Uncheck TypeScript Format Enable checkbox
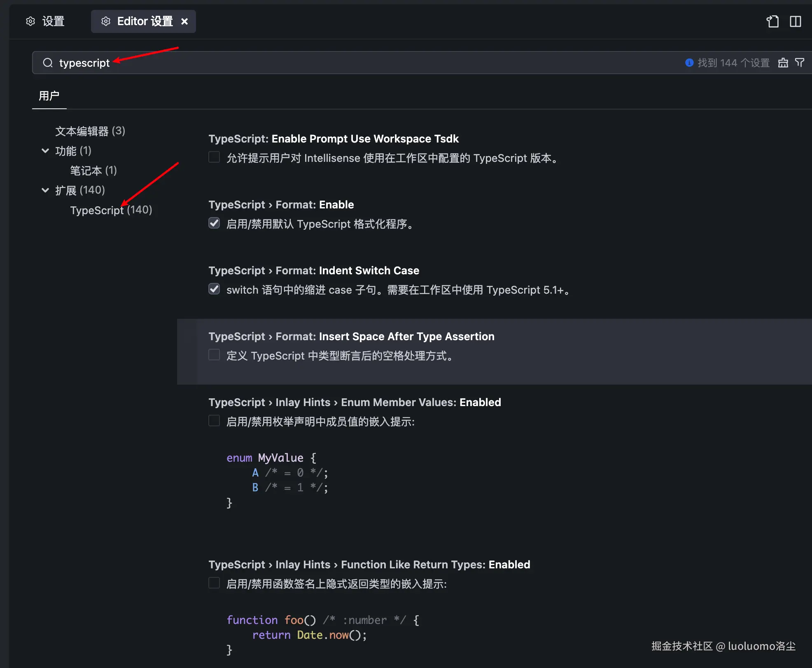 click(214, 223)
